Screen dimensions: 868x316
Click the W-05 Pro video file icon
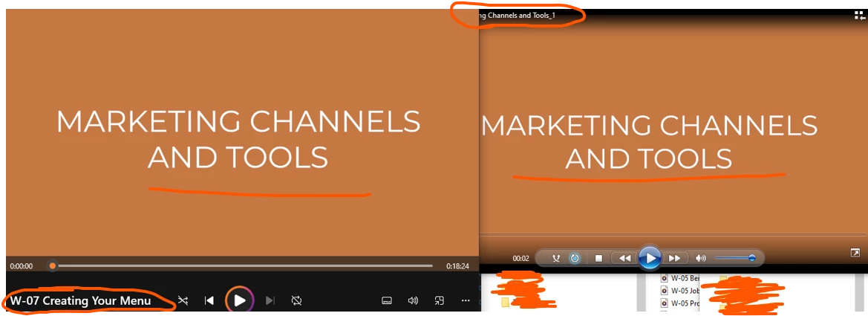pyautogui.click(x=665, y=303)
